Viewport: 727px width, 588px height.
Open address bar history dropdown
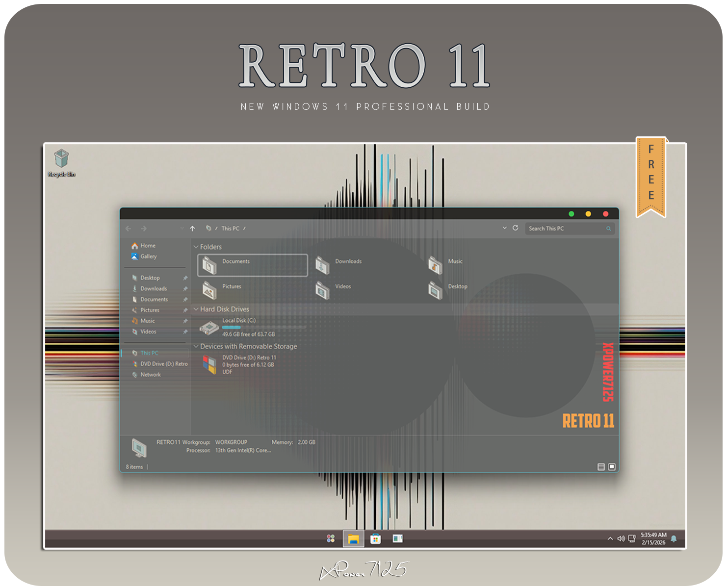504,228
